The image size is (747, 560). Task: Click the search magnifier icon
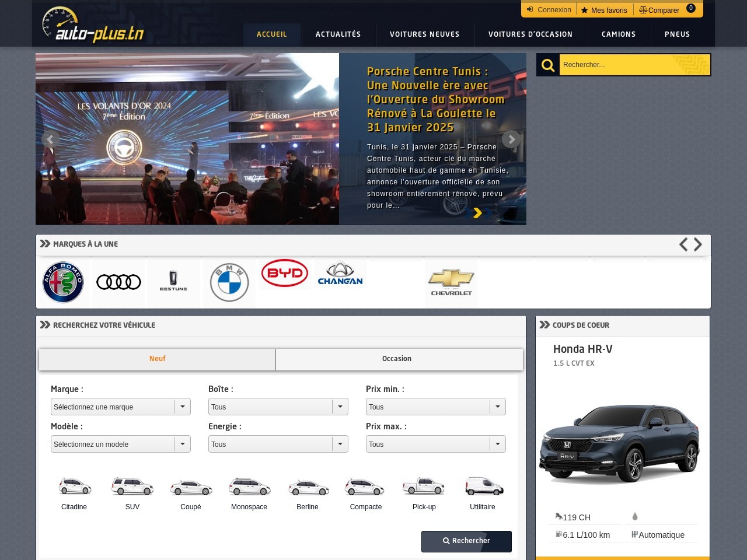click(x=548, y=65)
